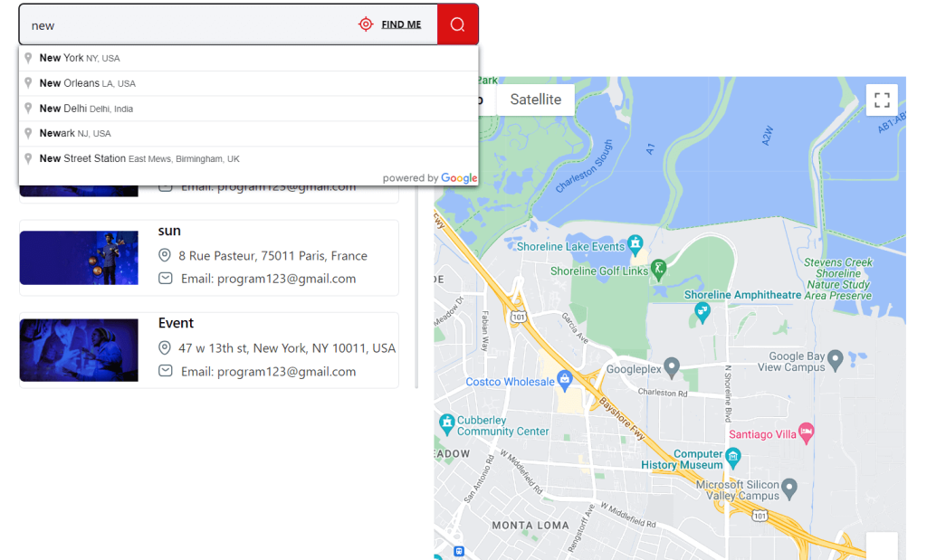Click the Find Me crosshair icon
The height and width of the screenshot is (560, 927).
[366, 24]
